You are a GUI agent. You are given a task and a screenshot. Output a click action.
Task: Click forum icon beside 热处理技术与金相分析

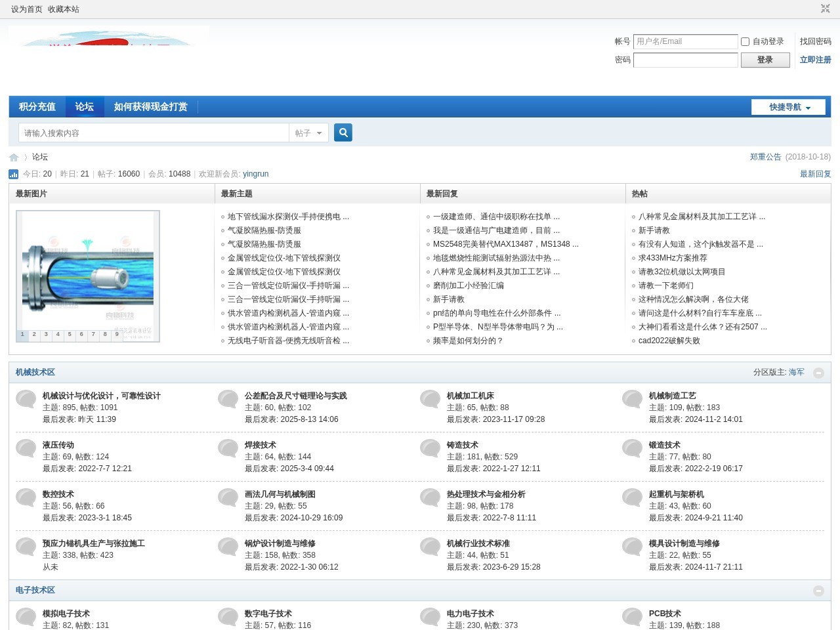(x=430, y=497)
